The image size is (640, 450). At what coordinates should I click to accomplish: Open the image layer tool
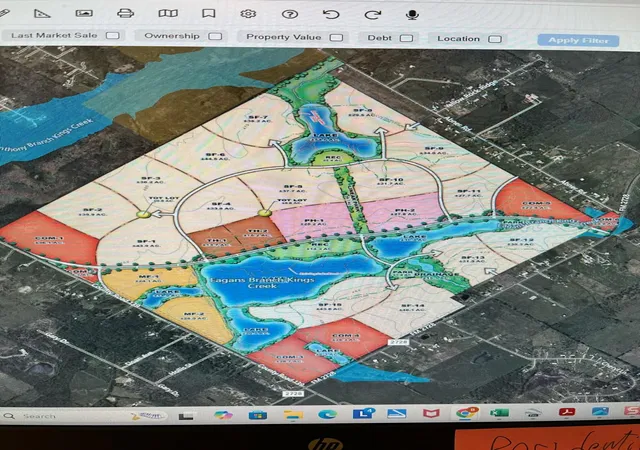coord(84,13)
